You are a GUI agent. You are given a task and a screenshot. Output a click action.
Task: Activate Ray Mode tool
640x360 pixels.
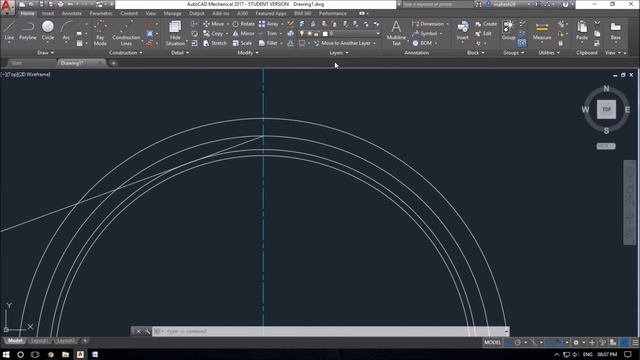(100, 33)
